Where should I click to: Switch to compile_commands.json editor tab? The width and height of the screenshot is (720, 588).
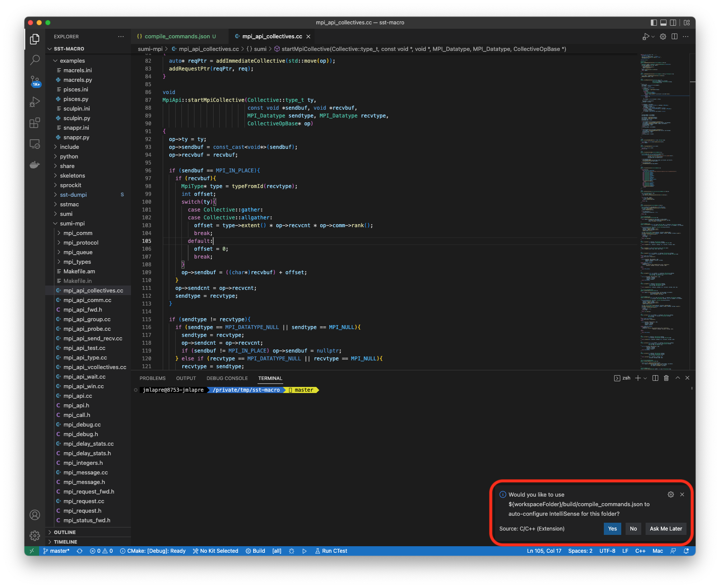click(x=177, y=37)
